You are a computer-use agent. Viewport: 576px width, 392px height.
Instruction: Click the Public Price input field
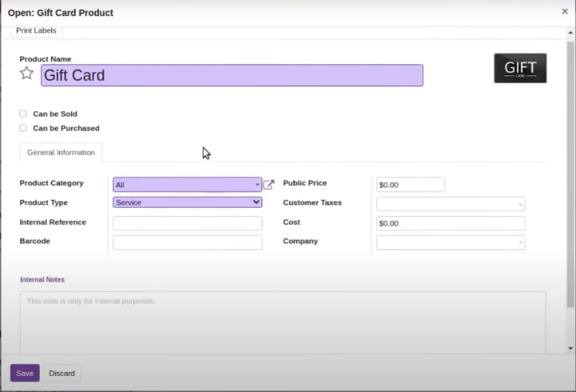(410, 185)
